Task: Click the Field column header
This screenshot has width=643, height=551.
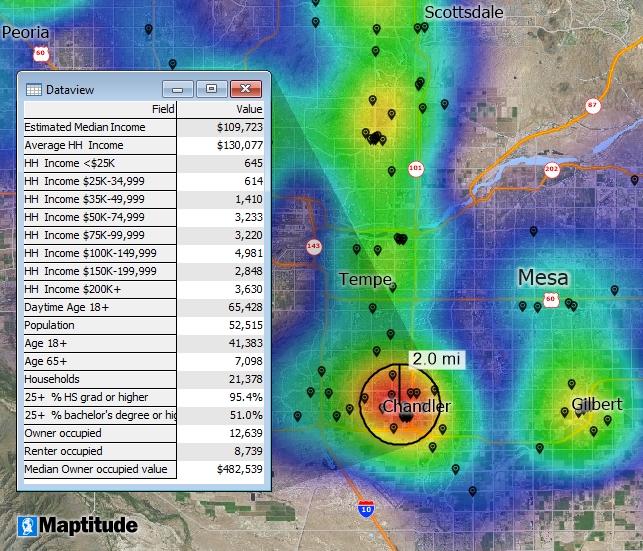Action: coord(100,109)
